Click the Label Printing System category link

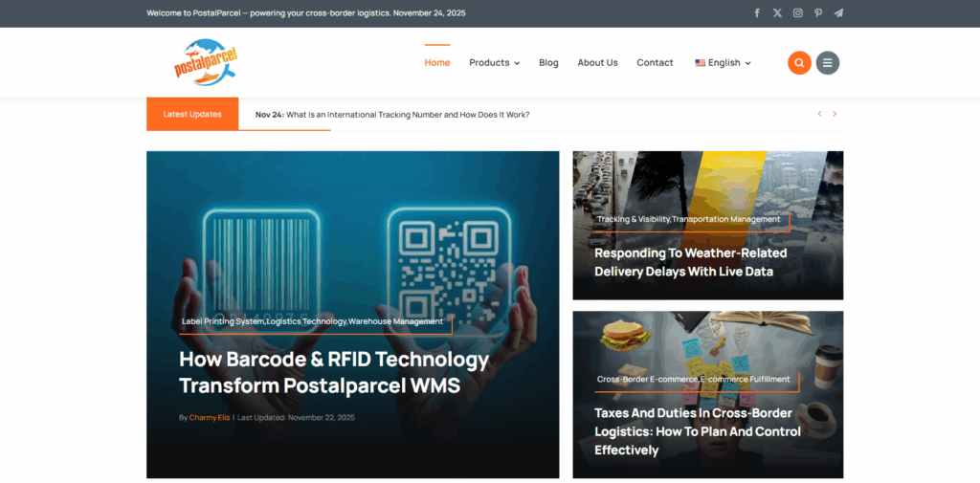click(223, 321)
